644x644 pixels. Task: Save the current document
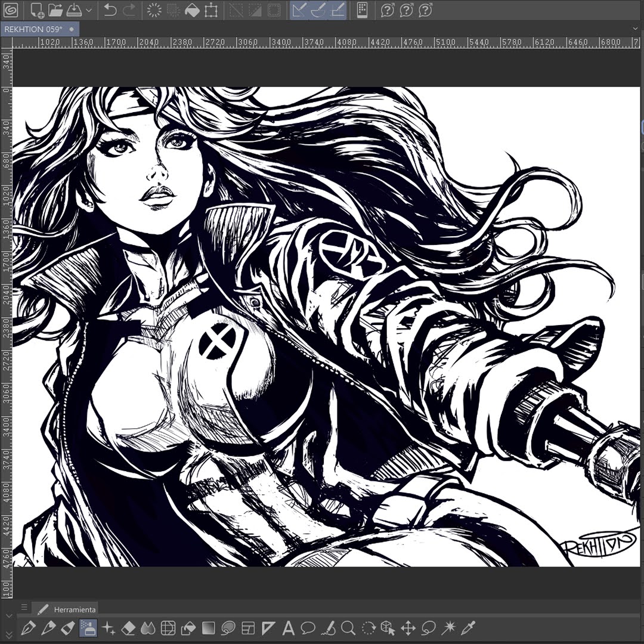pyautogui.click(x=74, y=10)
